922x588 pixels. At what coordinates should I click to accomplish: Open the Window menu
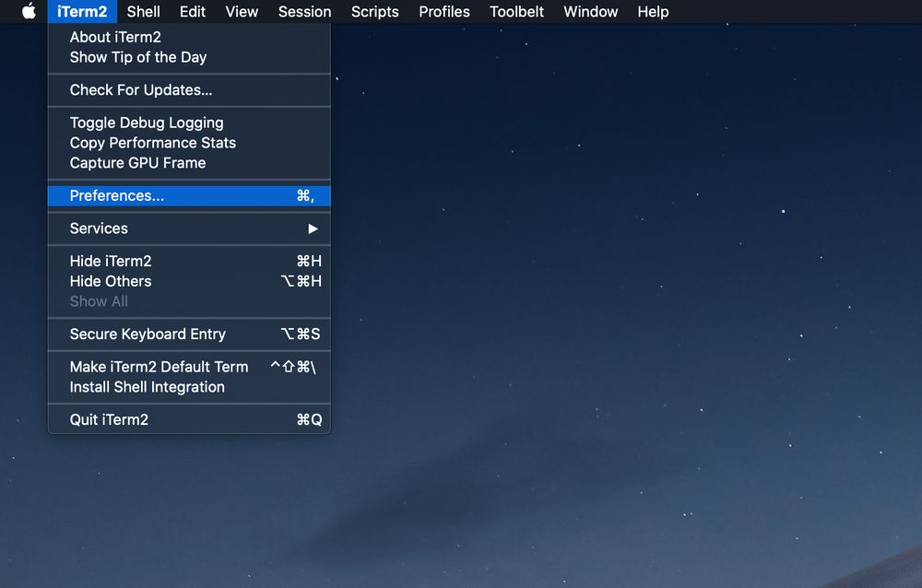[x=590, y=11]
